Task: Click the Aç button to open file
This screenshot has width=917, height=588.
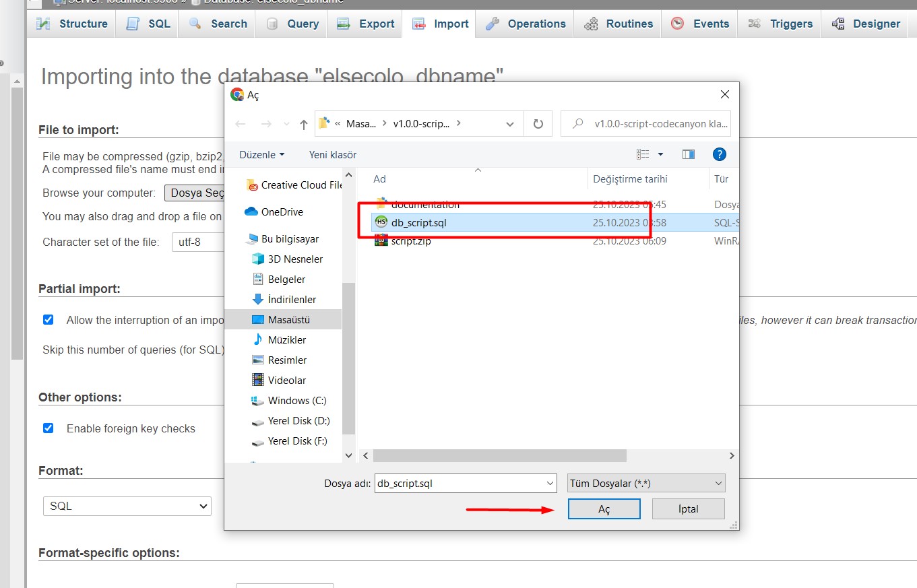Action: coord(604,509)
